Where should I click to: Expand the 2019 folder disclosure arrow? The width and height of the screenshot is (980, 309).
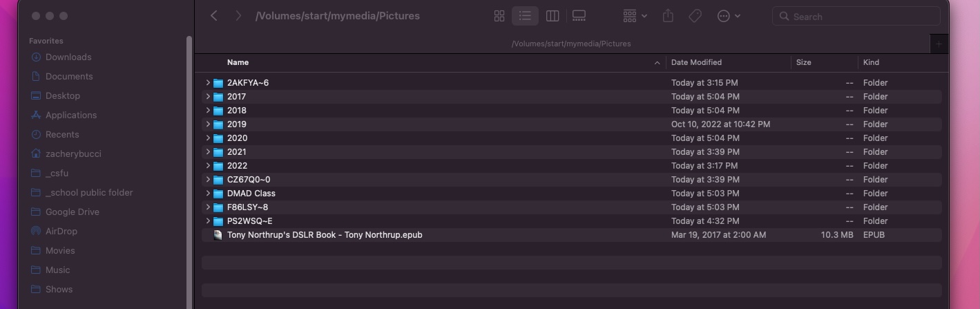207,124
